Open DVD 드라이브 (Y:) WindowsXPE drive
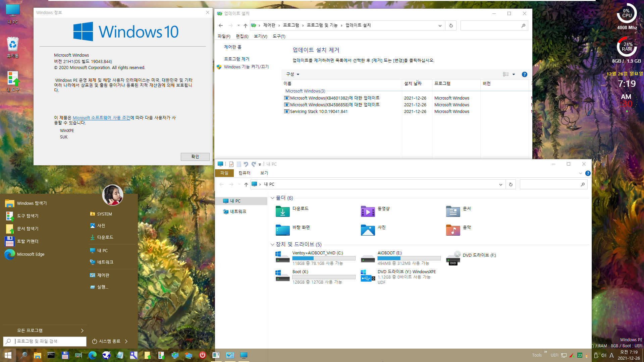 pyautogui.click(x=398, y=277)
